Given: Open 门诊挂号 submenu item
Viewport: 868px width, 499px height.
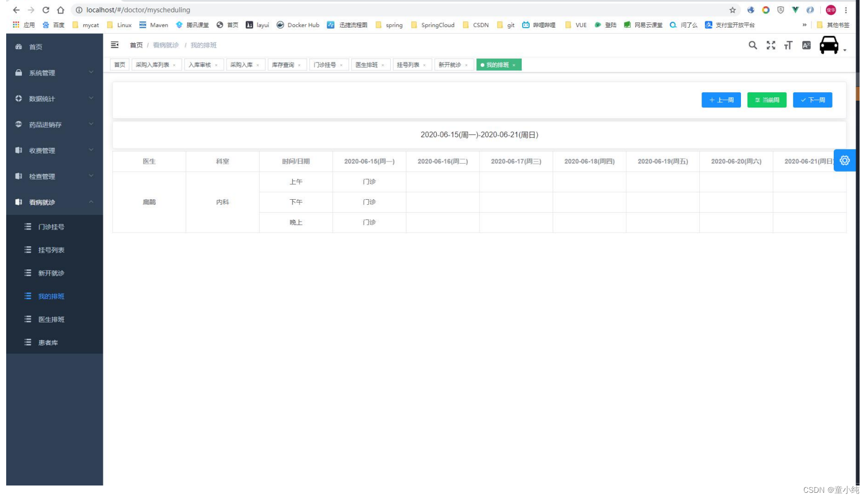Looking at the screenshot, I should coord(55,227).
